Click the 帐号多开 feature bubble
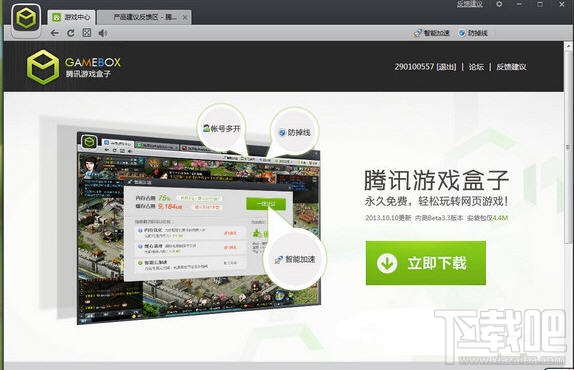This screenshot has width=574, height=370. (x=222, y=128)
